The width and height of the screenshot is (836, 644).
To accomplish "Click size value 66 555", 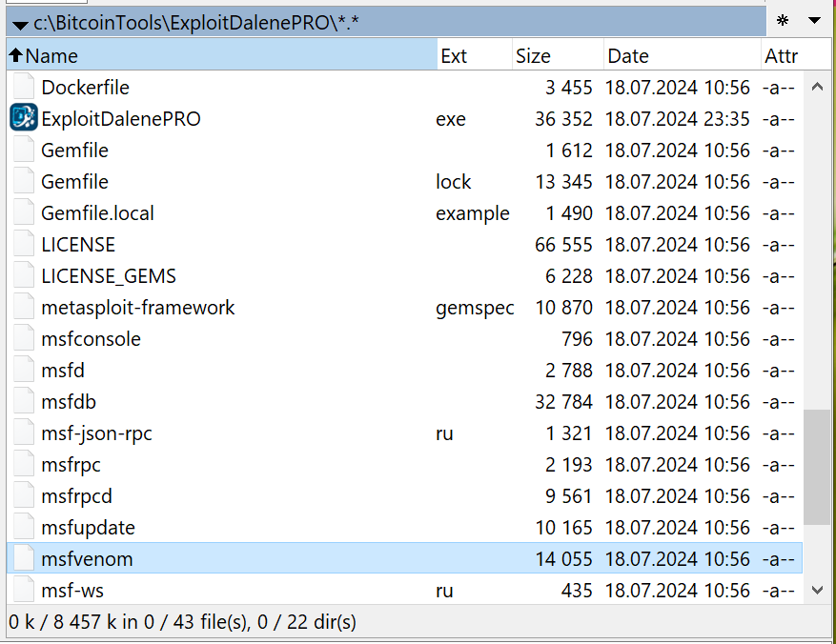I will (563, 245).
